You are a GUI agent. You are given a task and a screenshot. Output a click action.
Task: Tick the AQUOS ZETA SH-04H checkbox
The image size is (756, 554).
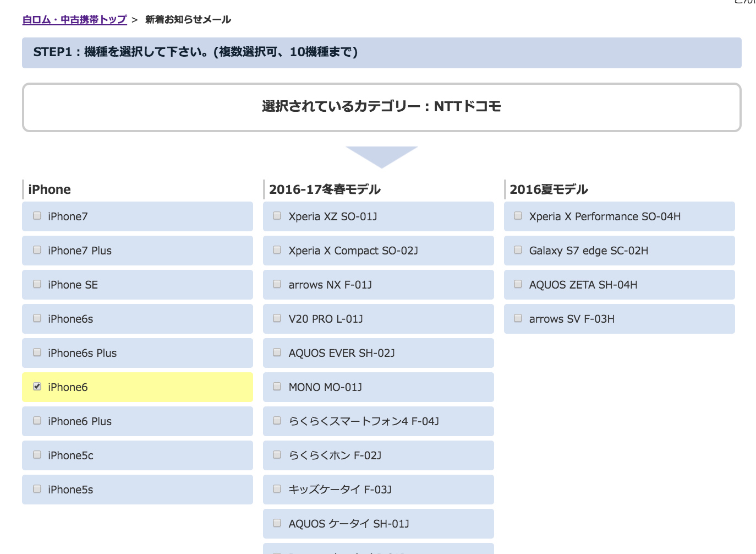(518, 284)
